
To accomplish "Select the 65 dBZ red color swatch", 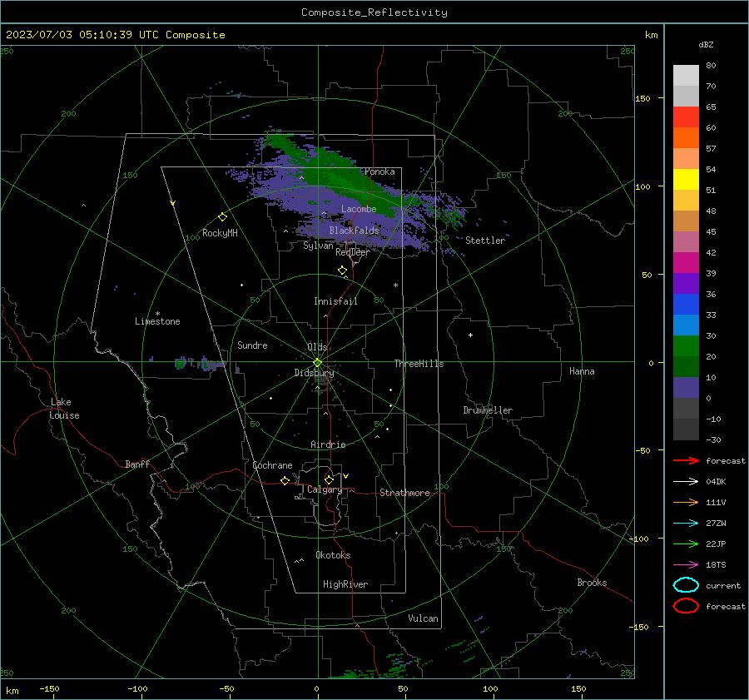I will [686, 117].
